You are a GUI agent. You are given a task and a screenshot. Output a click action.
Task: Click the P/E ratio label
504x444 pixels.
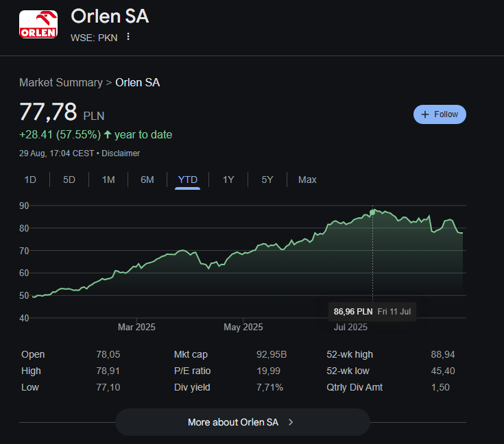pyautogui.click(x=192, y=371)
